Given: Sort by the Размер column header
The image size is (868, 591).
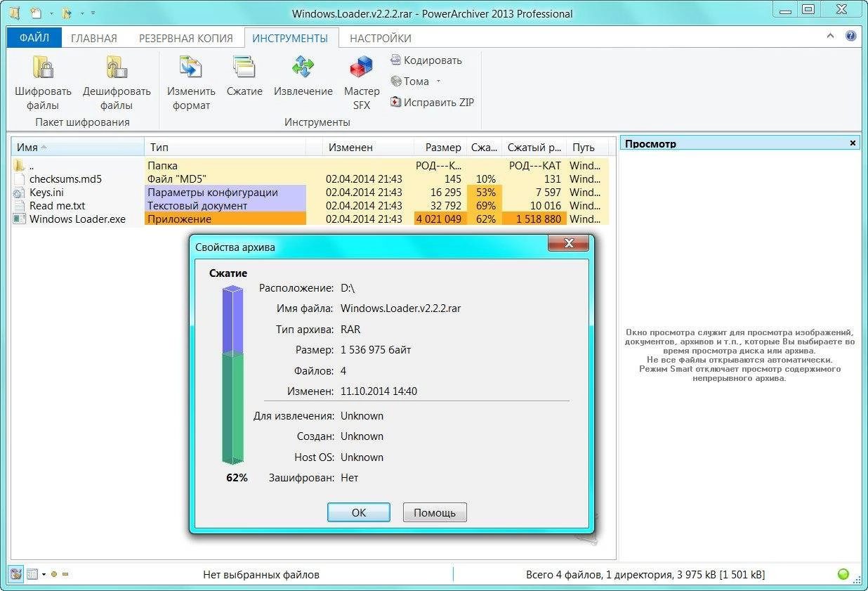Looking at the screenshot, I should coord(440,148).
